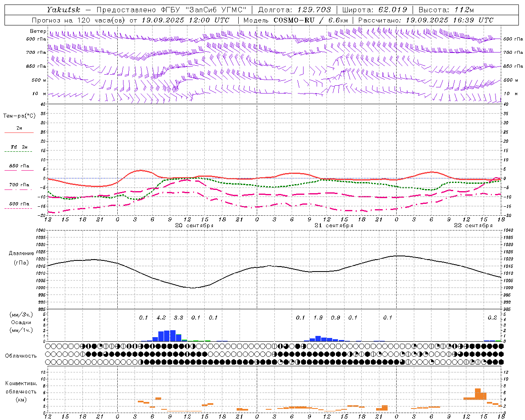
Task: Click the precipitation value "0.2"
Action: point(492,318)
